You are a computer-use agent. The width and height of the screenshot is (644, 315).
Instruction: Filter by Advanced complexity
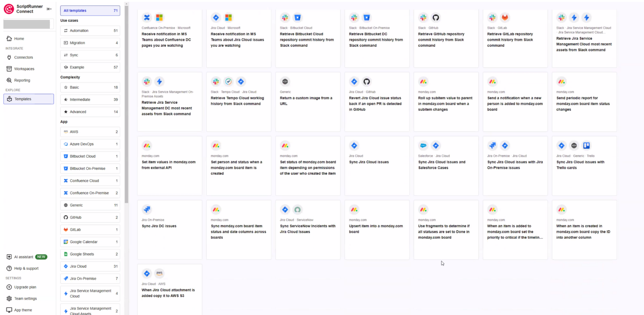(90, 112)
